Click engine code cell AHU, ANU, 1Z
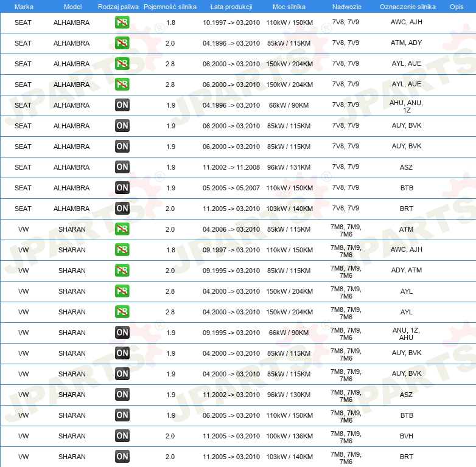Image resolution: width=476 pixels, height=467 pixels. 407,106
